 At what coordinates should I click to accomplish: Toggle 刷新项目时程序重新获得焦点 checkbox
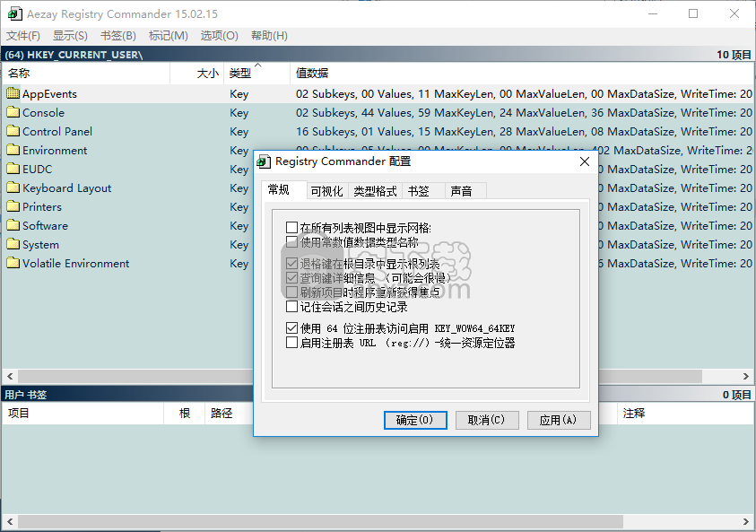pos(291,292)
